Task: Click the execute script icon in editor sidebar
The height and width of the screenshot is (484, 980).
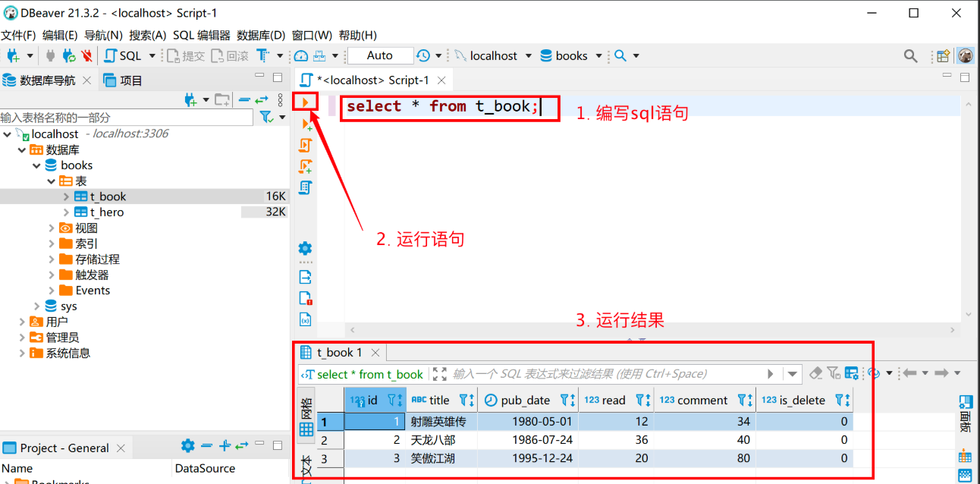Action: (305, 145)
